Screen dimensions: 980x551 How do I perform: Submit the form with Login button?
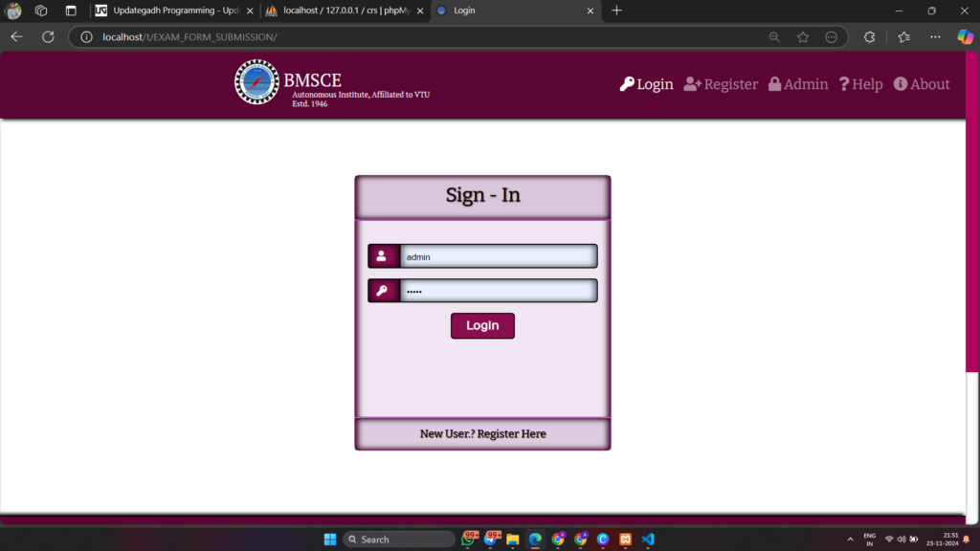click(x=482, y=325)
